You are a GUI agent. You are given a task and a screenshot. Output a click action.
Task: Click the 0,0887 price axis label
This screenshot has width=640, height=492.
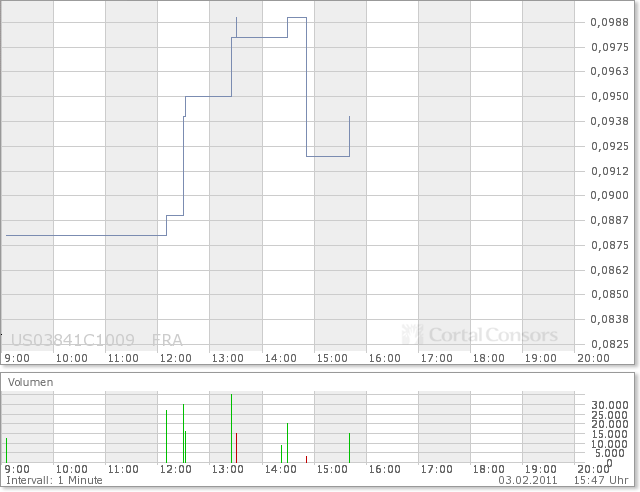pos(609,220)
